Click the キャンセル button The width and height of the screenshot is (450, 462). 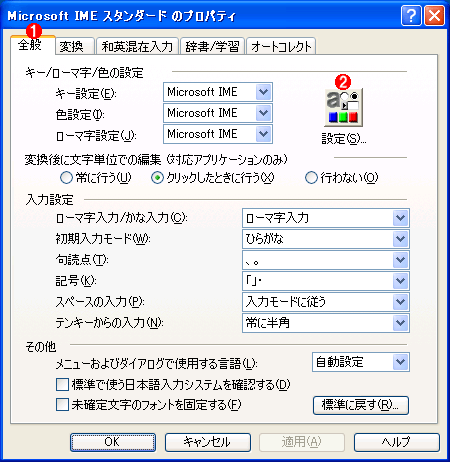click(x=208, y=442)
